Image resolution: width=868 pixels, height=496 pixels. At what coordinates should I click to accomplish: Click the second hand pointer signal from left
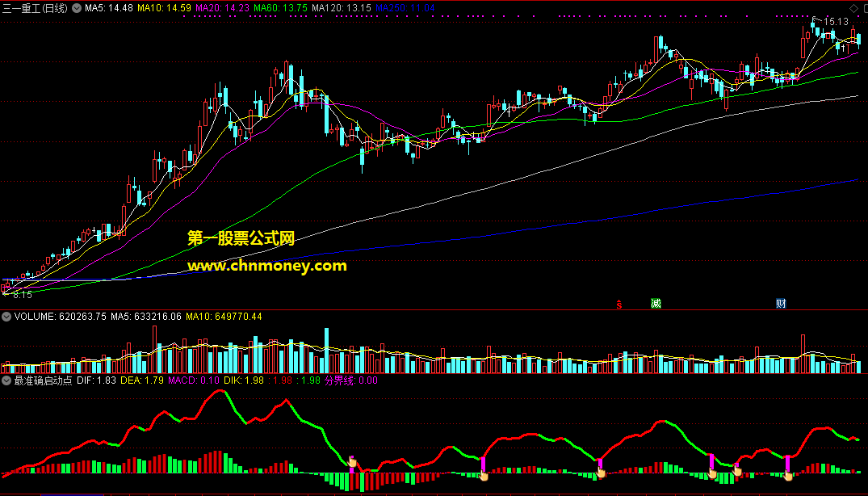point(484,475)
